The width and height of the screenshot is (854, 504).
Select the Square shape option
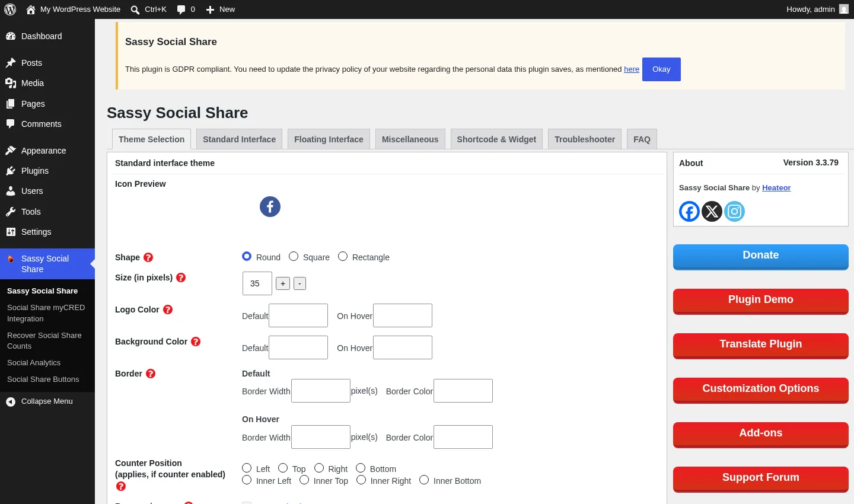pyautogui.click(x=294, y=256)
